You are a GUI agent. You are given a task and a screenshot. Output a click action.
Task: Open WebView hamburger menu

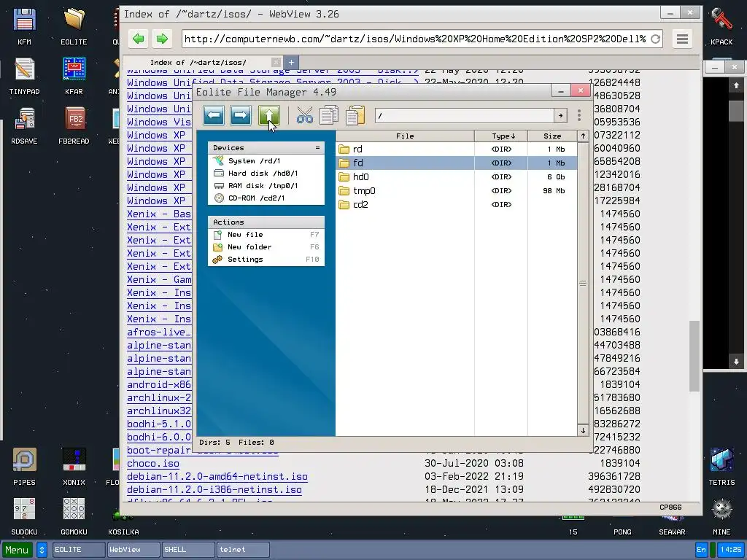click(682, 39)
